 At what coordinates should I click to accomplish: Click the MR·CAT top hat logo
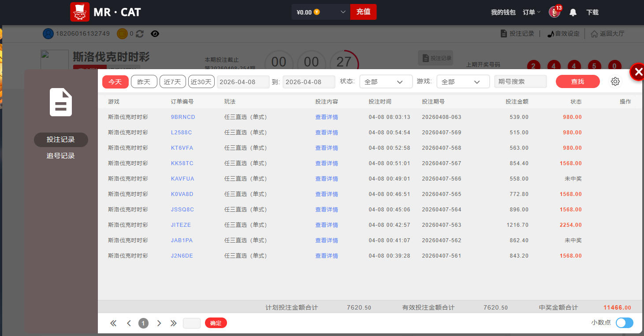tap(80, 12)
